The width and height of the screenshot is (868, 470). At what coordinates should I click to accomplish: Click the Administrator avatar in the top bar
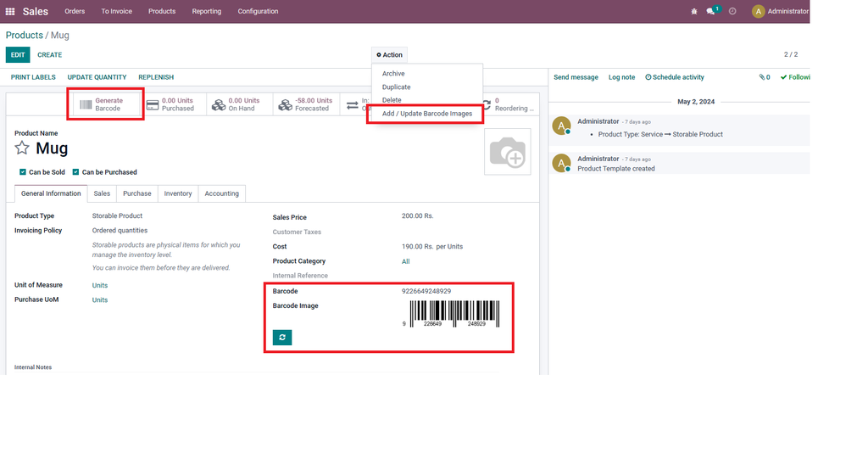[758, 11]
